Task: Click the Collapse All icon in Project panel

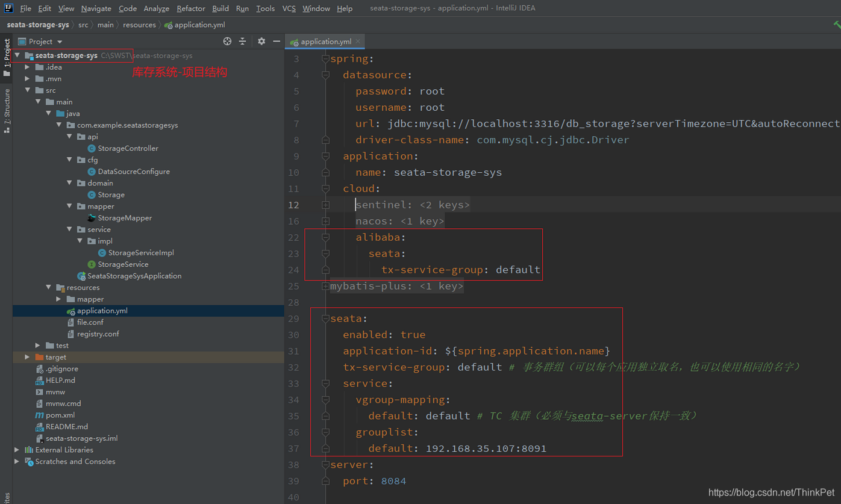Action: coord(242,41)
